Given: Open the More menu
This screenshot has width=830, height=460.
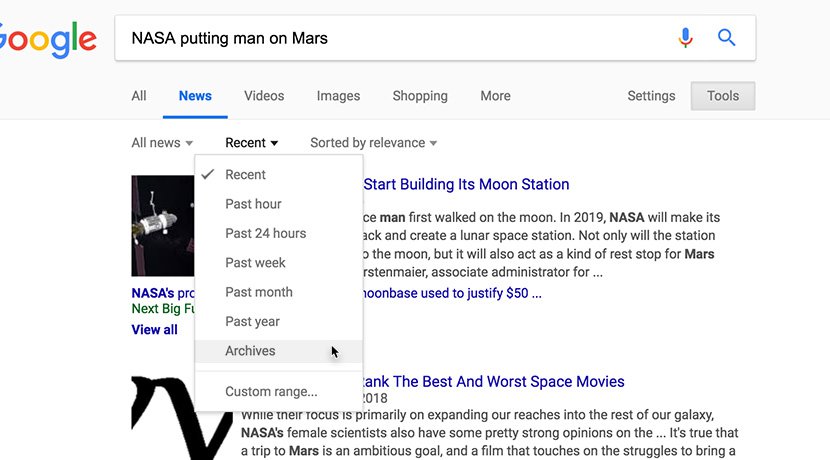Looking at the screenshot, I should 495,96.
